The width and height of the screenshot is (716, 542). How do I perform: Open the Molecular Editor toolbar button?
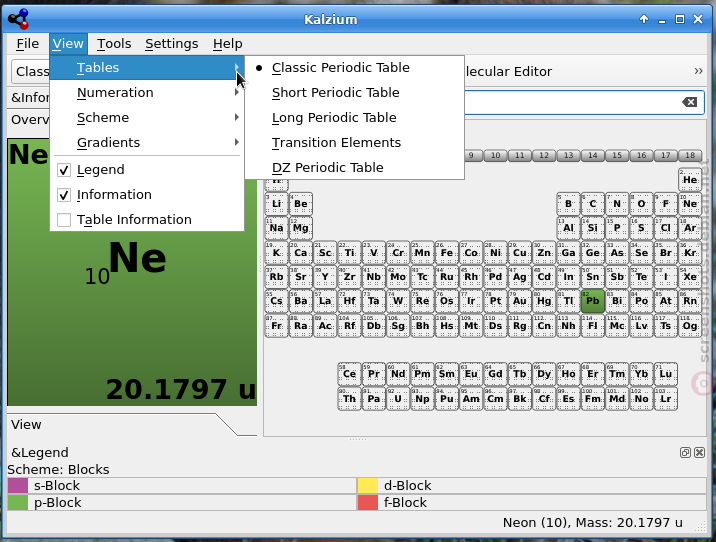pos(508,72)
